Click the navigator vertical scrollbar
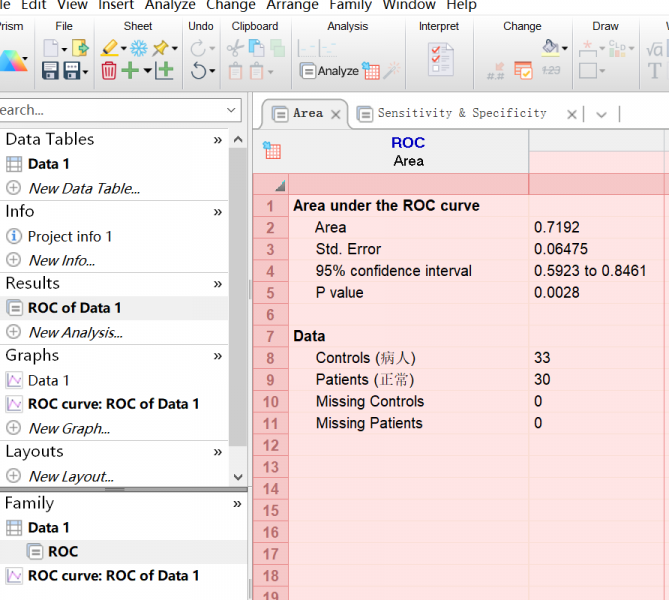 (x=238, y=297)
